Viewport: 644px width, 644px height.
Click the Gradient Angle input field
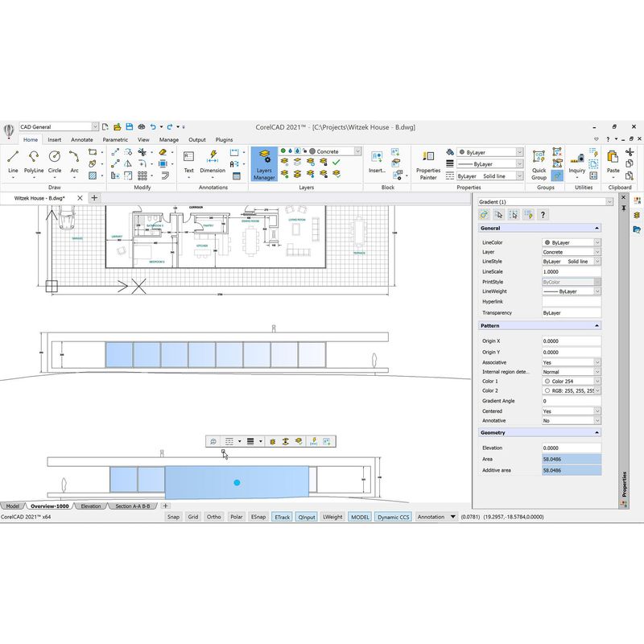572,401
